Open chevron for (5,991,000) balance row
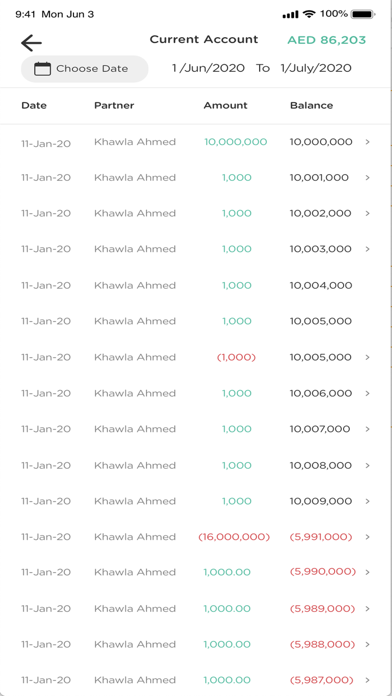392x696 pixels. pos(368,537)
